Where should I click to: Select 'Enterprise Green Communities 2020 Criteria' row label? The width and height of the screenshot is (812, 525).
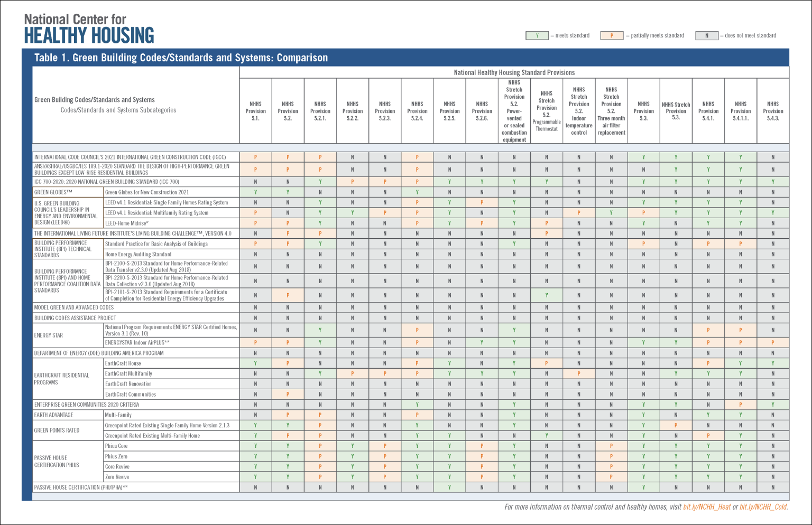[87, 405]
